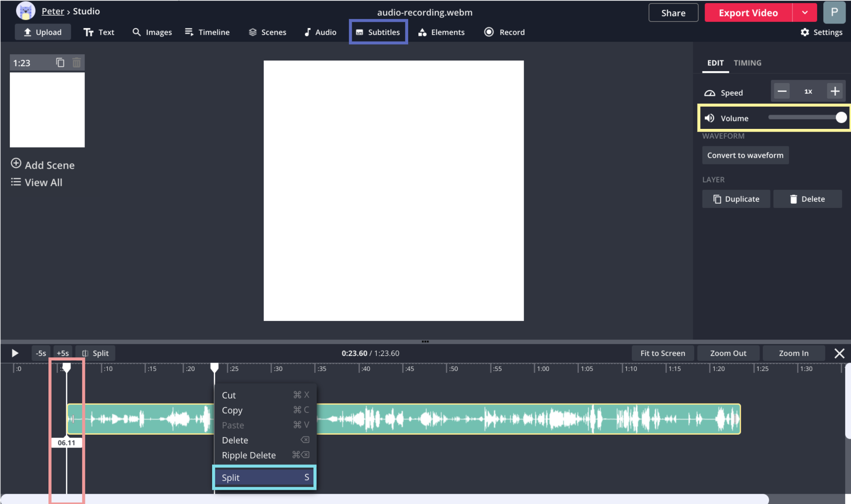
Task: Open the Elements panel
Action: click(x=441, y=32)
